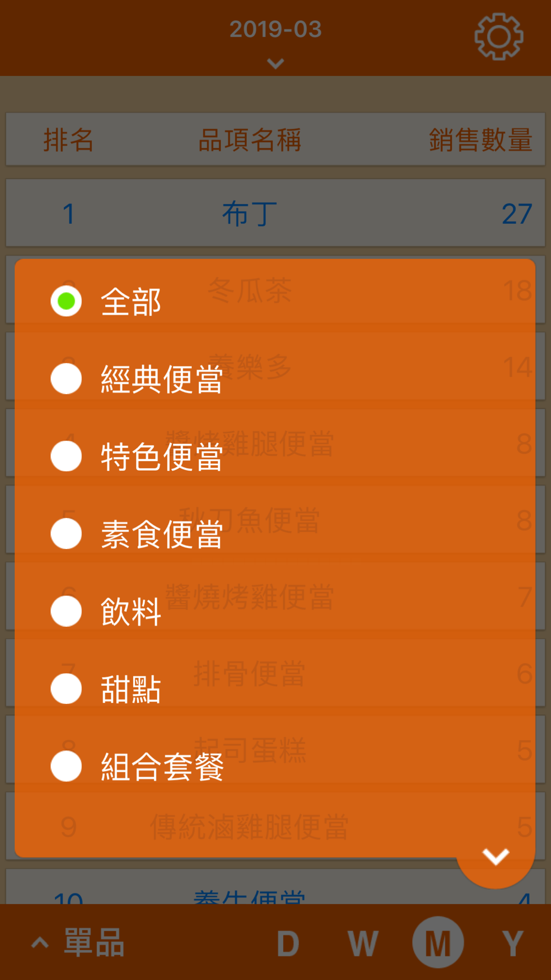Image resolution: width=551 pixels, height=980 pixels.
Task: Tap the 品項名稱 column header
Action: [250, 140]
